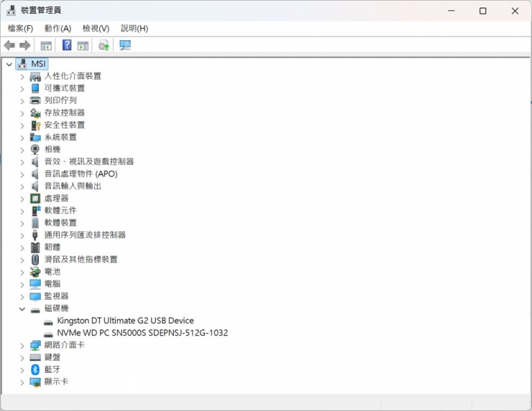Expand the 電腦 node
The height and width of the screenshot is (411, 532).
[x=22, y=284]
